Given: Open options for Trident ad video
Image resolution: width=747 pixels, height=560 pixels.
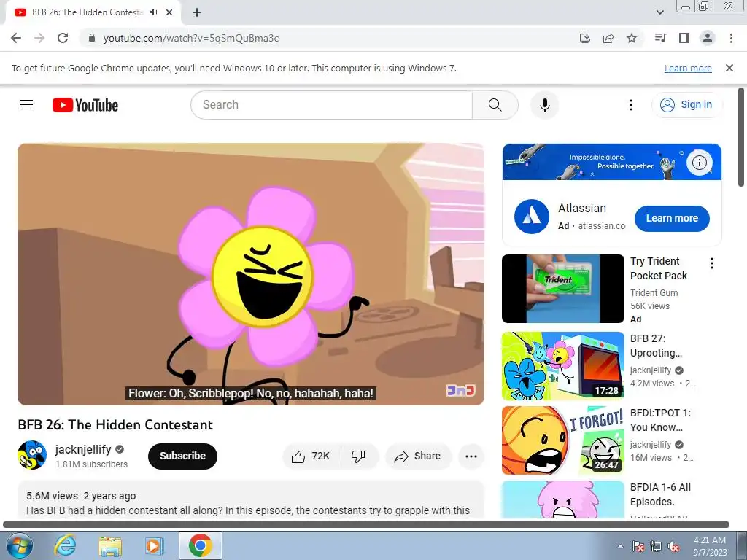Looking at the screenshot, I should coord(712,263).
